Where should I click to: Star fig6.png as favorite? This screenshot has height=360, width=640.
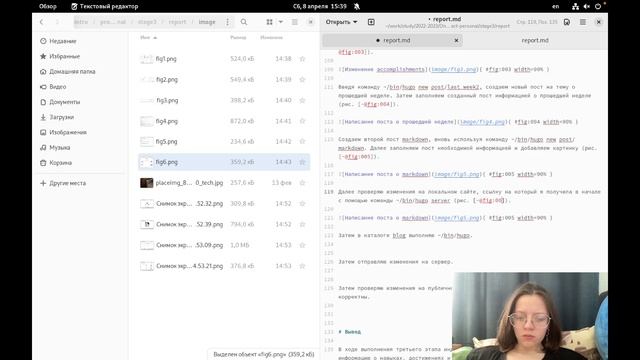click(302, 162)
